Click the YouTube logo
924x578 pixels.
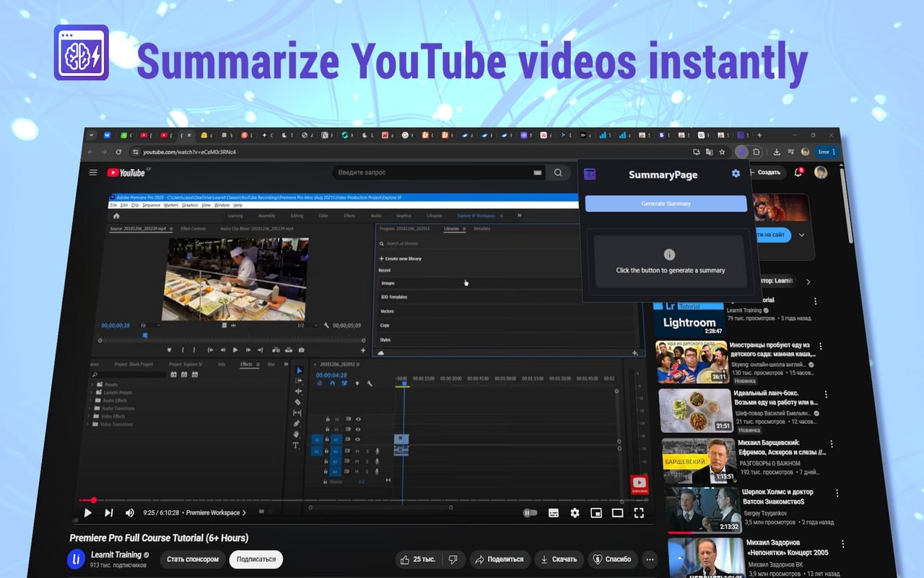127,173
